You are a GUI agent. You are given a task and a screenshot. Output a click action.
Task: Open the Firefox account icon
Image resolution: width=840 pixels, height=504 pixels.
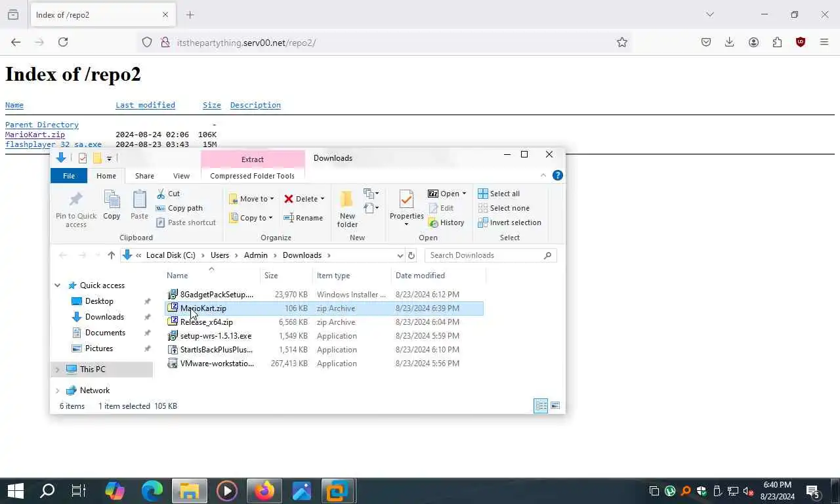[x=753, y=42]
